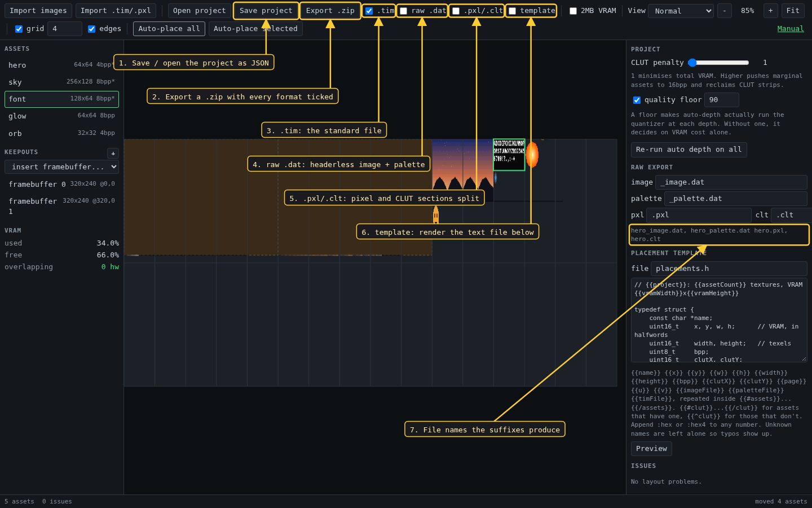Screen dimensions: 812x508
Task: Select framebuffer 1 keepout
Action: pyautogui.click(x=61, y=206)
